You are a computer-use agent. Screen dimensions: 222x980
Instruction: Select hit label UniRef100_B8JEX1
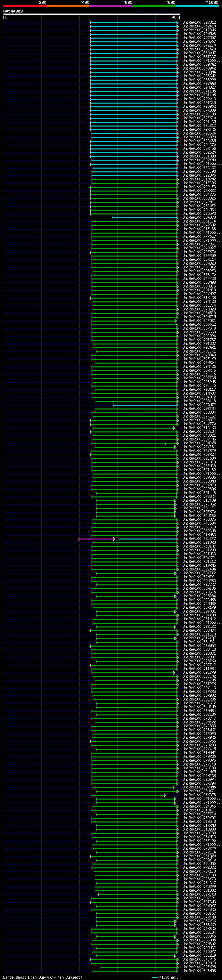[199, 642]
